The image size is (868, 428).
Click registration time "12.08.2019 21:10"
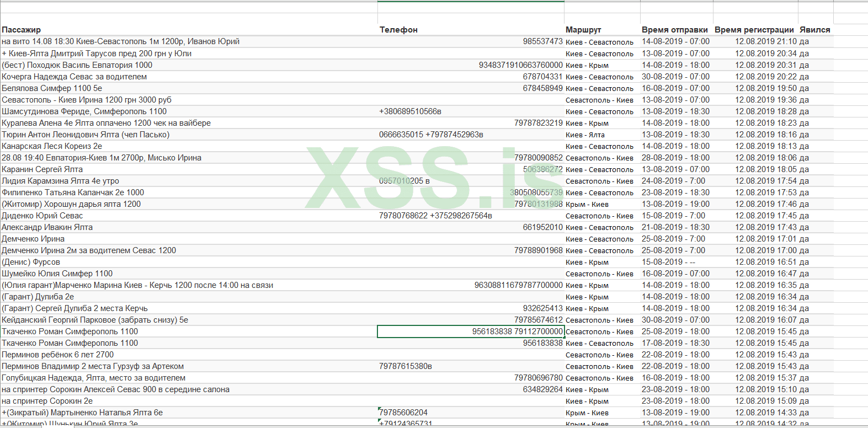point(766,41)
